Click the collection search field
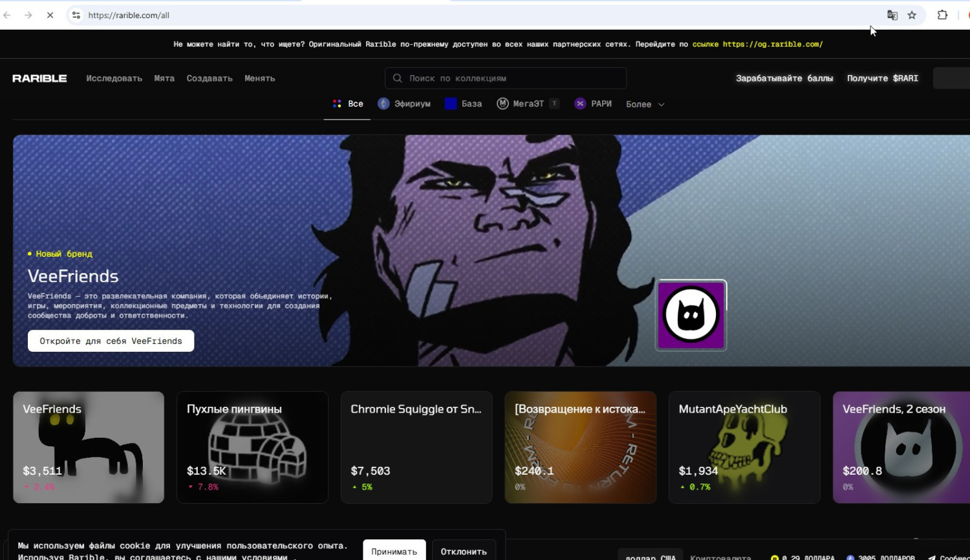The width and height of the screenshot is (970, 560). tap(506, 78)
